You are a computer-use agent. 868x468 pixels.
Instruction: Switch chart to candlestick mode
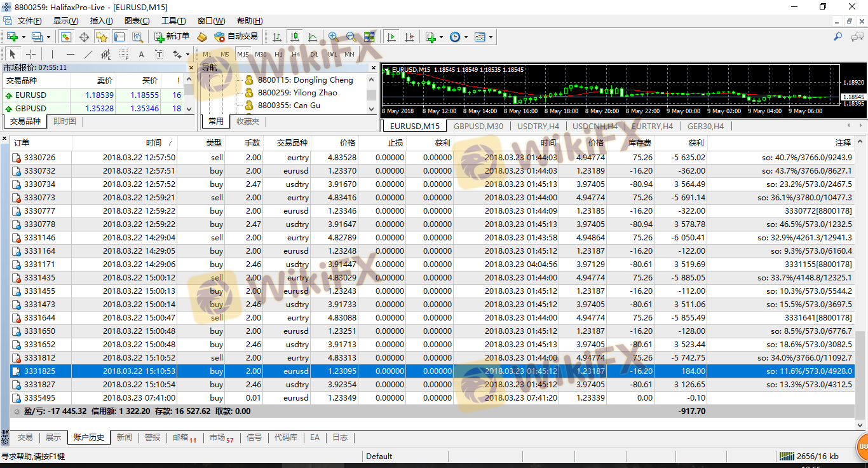coord(295,37)
